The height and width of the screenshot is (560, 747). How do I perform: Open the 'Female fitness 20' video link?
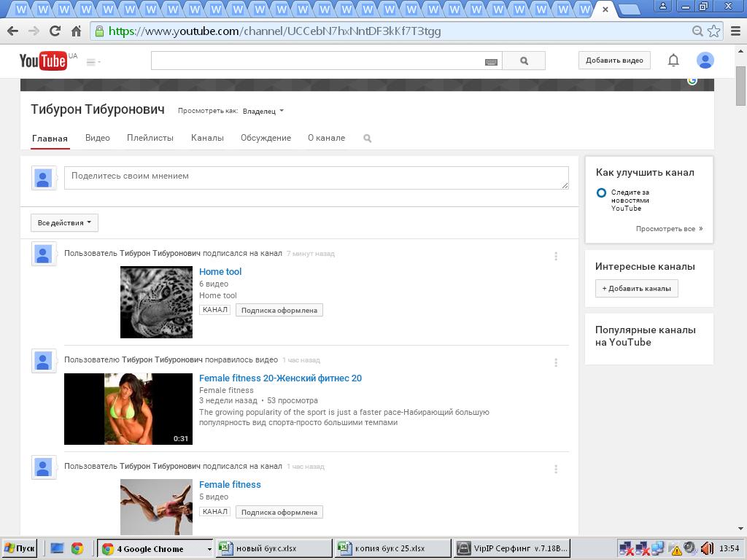280,378
